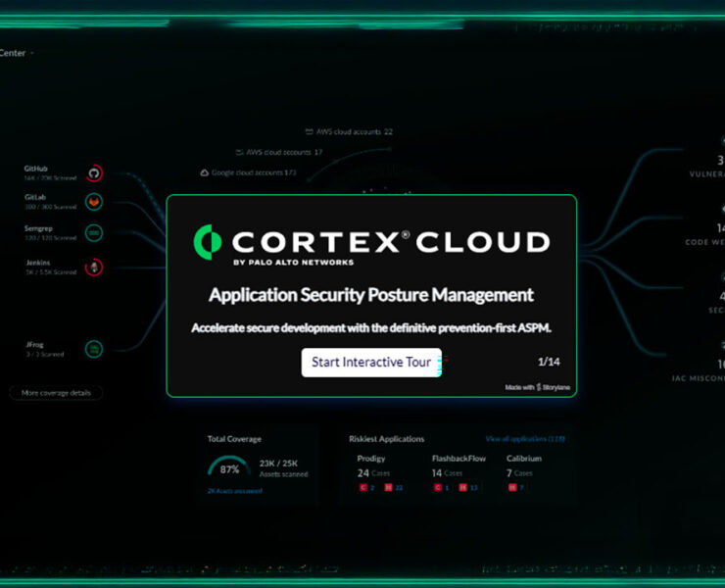Viewport: 725px width, 588px height.
Task: Click the AWS cloud accounts 22 label
Action: [355, 132]
